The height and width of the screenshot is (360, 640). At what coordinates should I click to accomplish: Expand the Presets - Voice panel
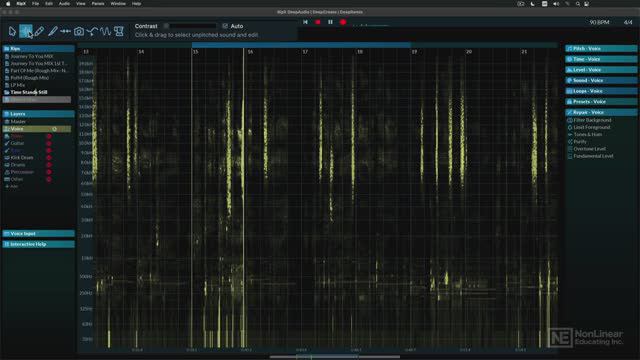(601, 102)
